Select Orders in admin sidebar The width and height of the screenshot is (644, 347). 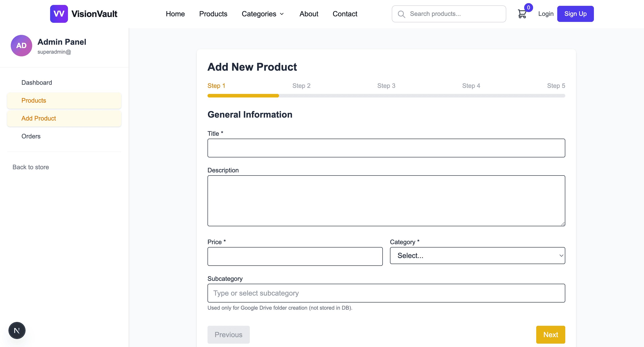[x=31, y=136]
